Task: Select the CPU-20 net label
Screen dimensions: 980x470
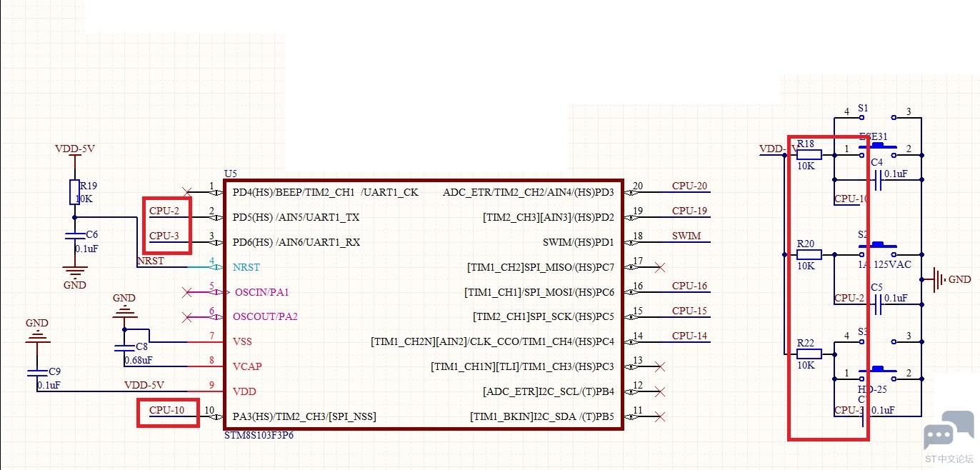Action: click(x=689, y=186)
